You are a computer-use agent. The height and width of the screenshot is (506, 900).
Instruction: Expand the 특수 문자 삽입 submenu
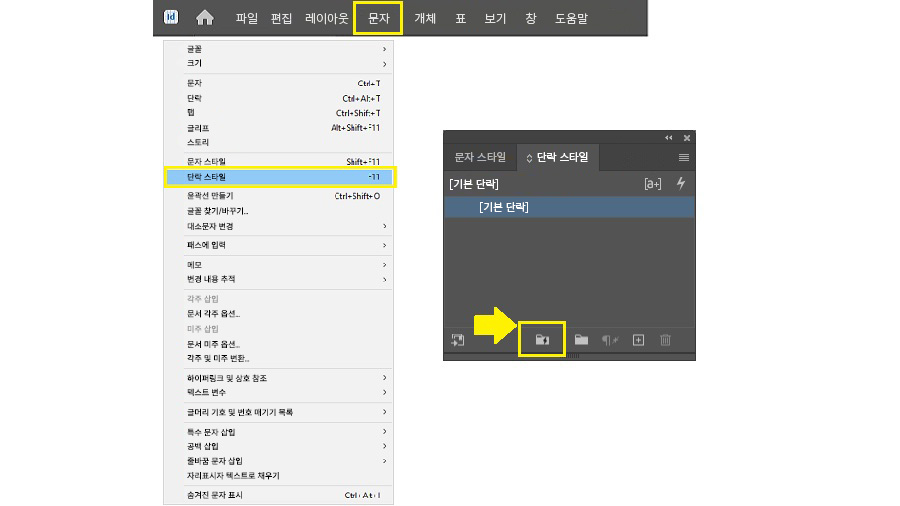[278, 431]
